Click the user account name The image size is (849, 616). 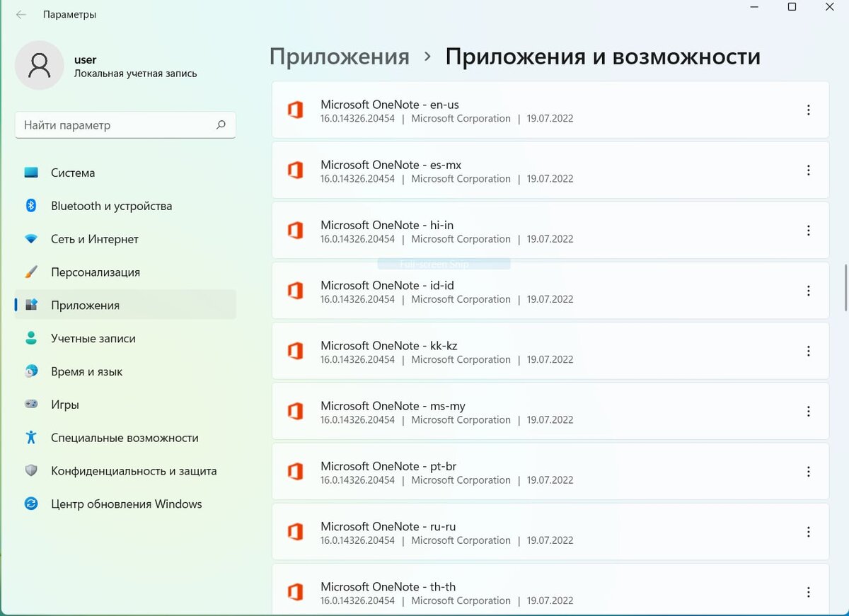coord(85,60)
